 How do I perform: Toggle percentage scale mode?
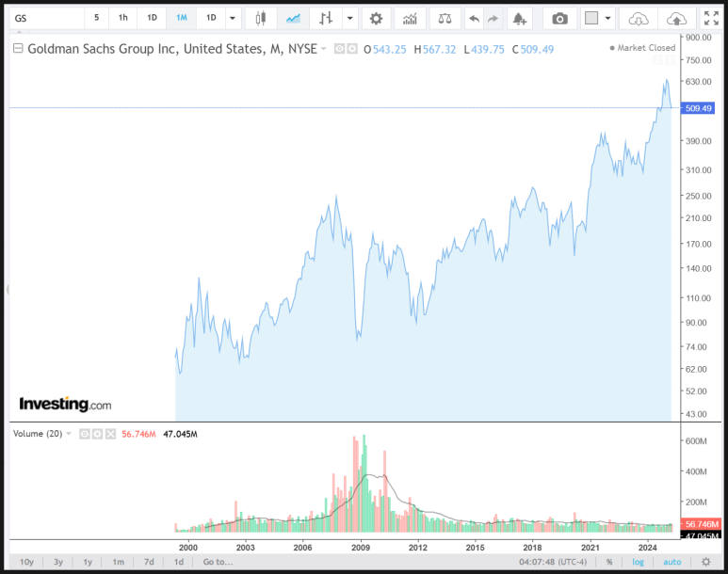[609, 562]
